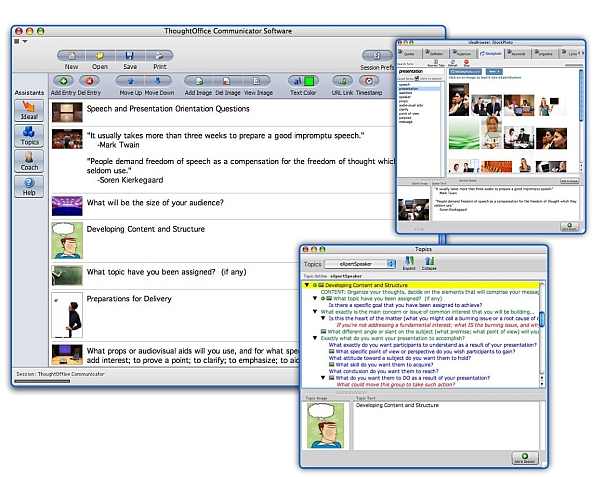Click green abstract waves stock photo
The width and height of the screenshot is (600, 477).
464,133
